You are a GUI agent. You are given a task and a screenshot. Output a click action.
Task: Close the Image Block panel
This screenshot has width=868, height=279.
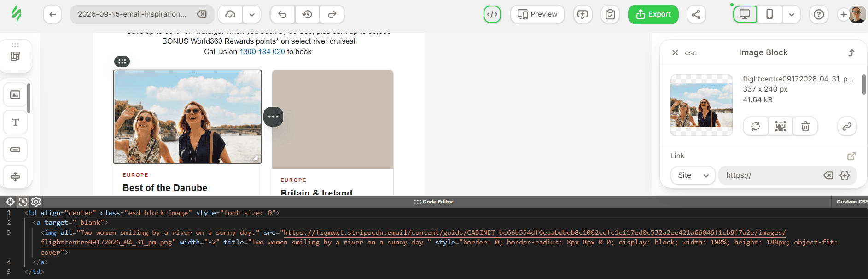coord(675,52)
